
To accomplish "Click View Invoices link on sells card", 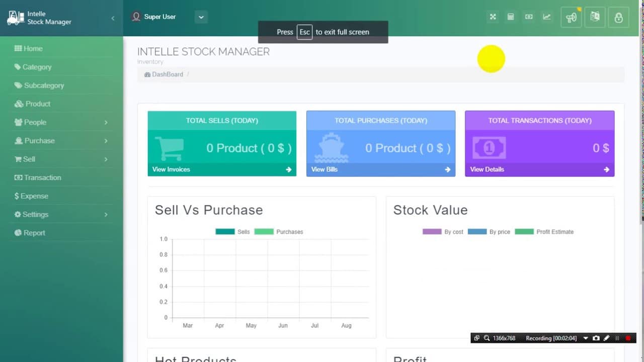I will (x=171, y=169).
